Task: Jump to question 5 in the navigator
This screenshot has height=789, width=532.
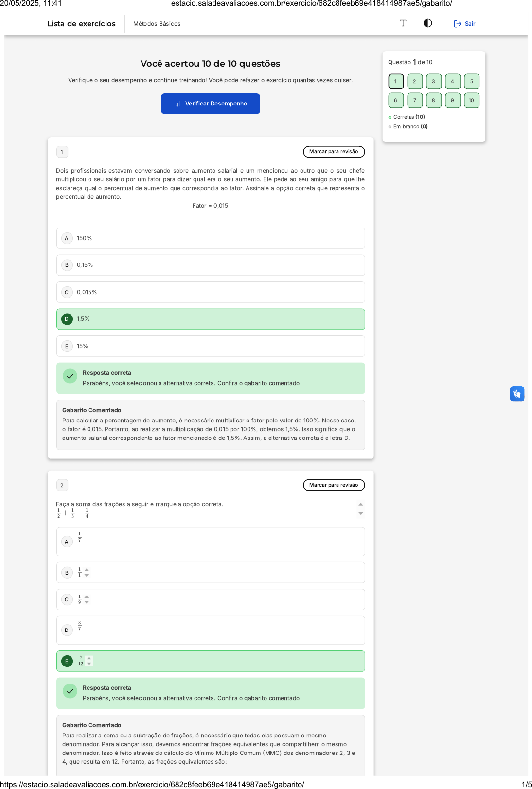Action: tap(471, 81)
